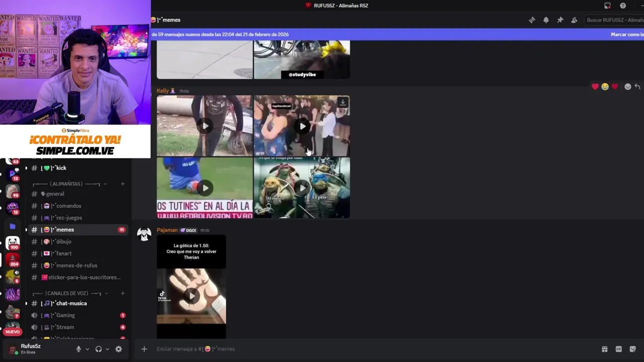Image resolution: width=644 pixels, height=362 pixels.
Task: Open the Help question mark icon
Action: (623, 6)
